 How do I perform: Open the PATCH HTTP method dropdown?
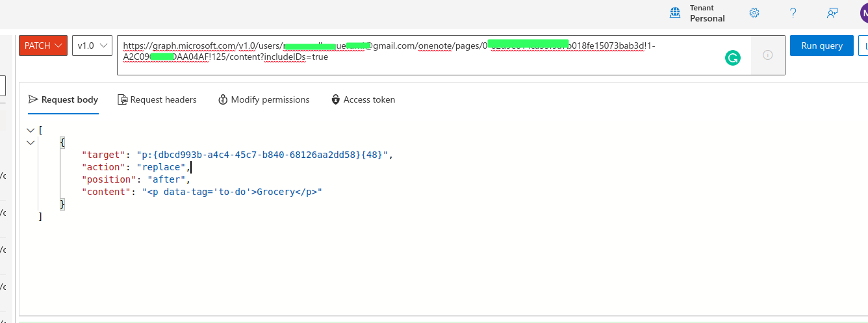click(x=43, y=45)
